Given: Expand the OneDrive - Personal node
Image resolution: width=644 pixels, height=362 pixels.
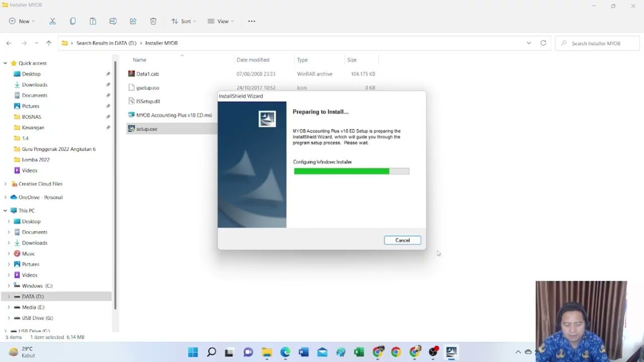Looking at the screenshot, I should [x=5, y=197].
